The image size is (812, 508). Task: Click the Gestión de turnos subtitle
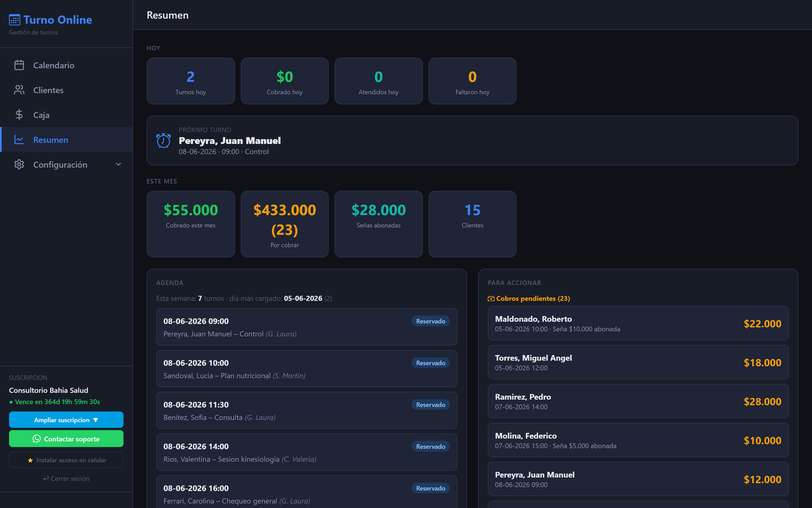point(33,32)
